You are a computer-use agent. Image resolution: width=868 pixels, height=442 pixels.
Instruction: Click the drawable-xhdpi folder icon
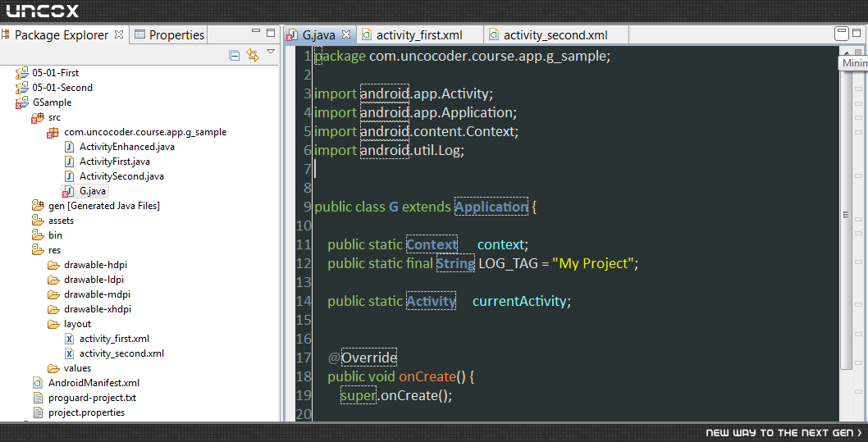pos(53,308)
